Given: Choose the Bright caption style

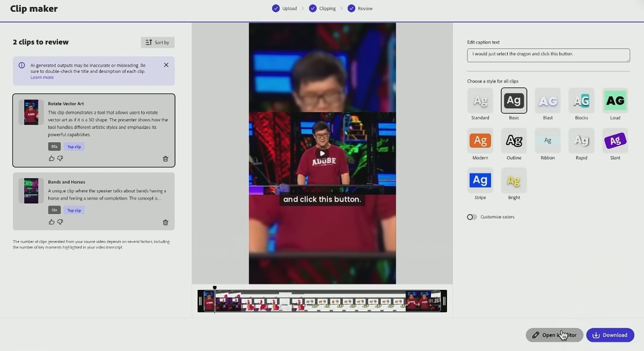Looking at the screenshot, I should click(514, 180).
